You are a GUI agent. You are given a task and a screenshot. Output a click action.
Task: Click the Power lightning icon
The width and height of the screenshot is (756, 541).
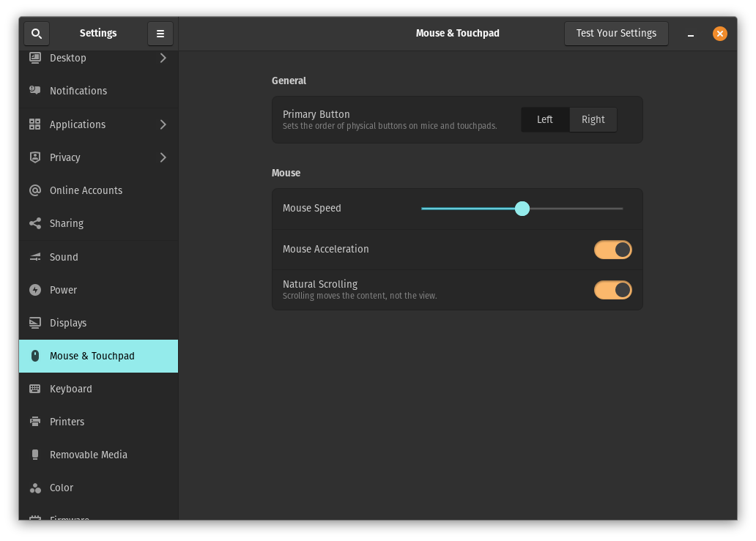[34, 289]
